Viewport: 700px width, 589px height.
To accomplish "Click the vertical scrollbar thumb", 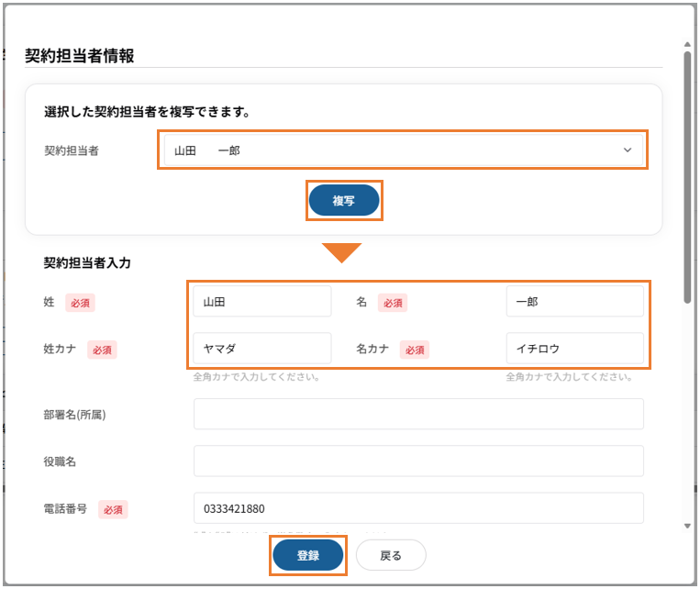I will coord(687,177).
